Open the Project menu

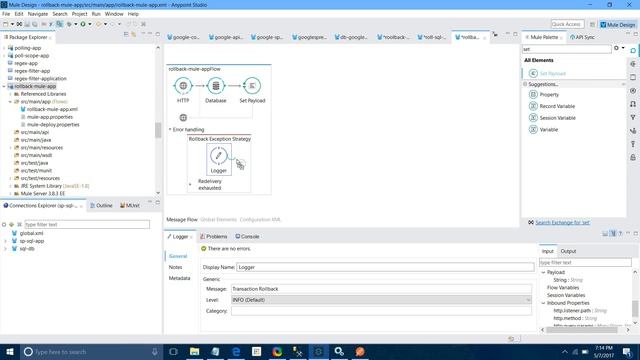79,14
